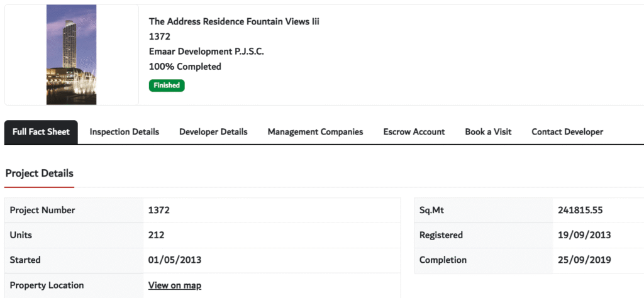Select the Started date 01/05/2013
This screenshot has height=298, width=644.
pyautogui.click(x=175, y=260)
